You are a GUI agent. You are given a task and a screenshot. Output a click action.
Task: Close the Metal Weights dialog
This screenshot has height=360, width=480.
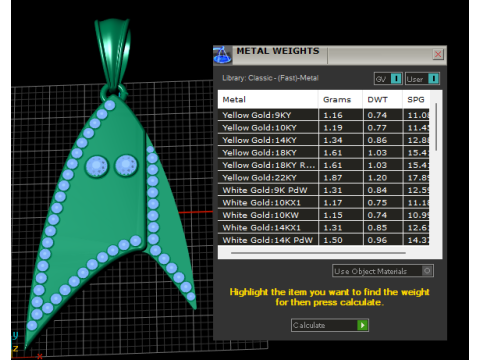(x=438, y=54)
